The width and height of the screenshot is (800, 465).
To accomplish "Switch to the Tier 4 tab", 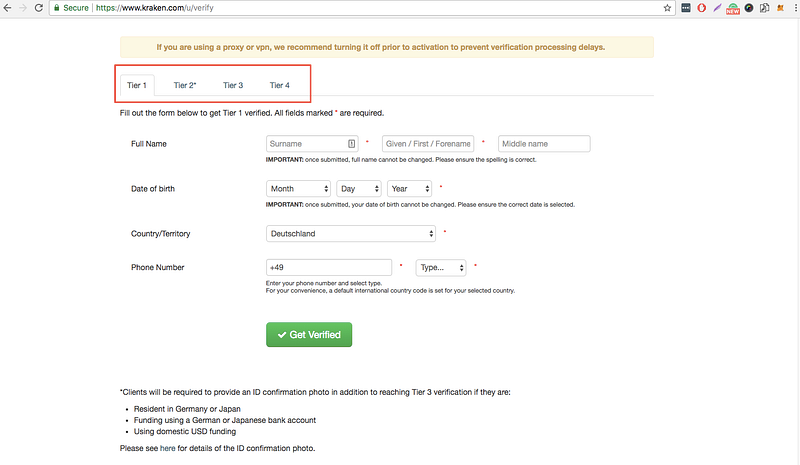I will 280,85.
